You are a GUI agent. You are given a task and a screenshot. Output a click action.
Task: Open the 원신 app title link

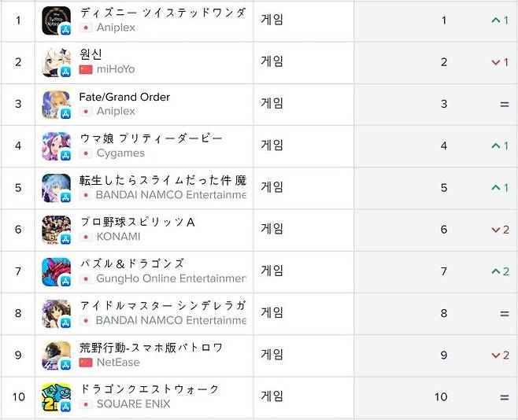tap(91, 54)
